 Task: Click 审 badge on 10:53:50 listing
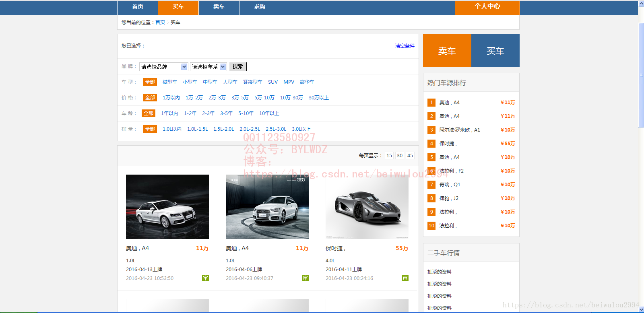tap(205, 278)
